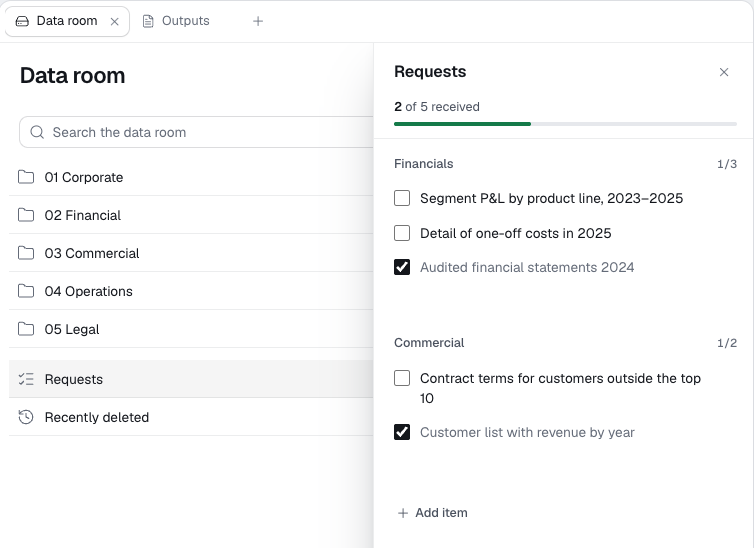The height and width of the screenshot is (548, 754).
Task: Click 'Contract terms for customers outside the top 10' text
Action: [x=560, y=388]
